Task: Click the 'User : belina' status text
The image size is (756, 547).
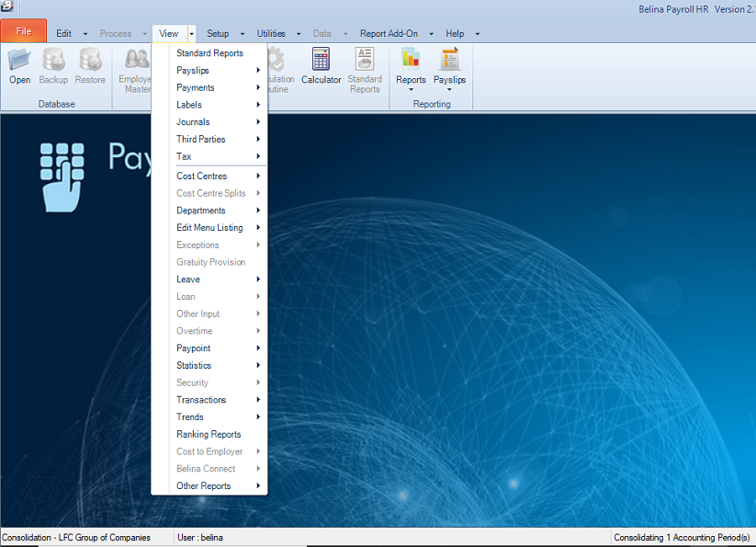Action: coord(200,538)
